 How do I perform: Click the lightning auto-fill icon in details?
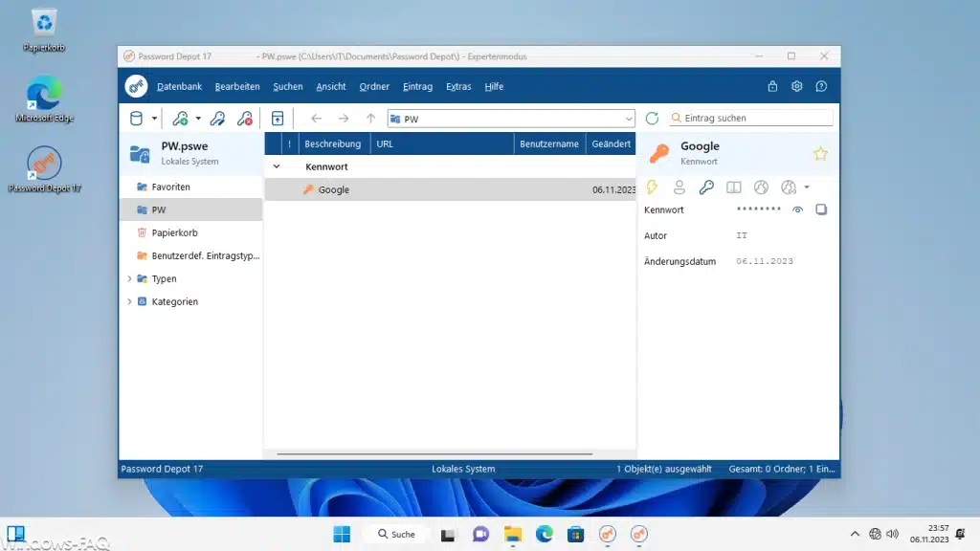[x=652, y=187]
